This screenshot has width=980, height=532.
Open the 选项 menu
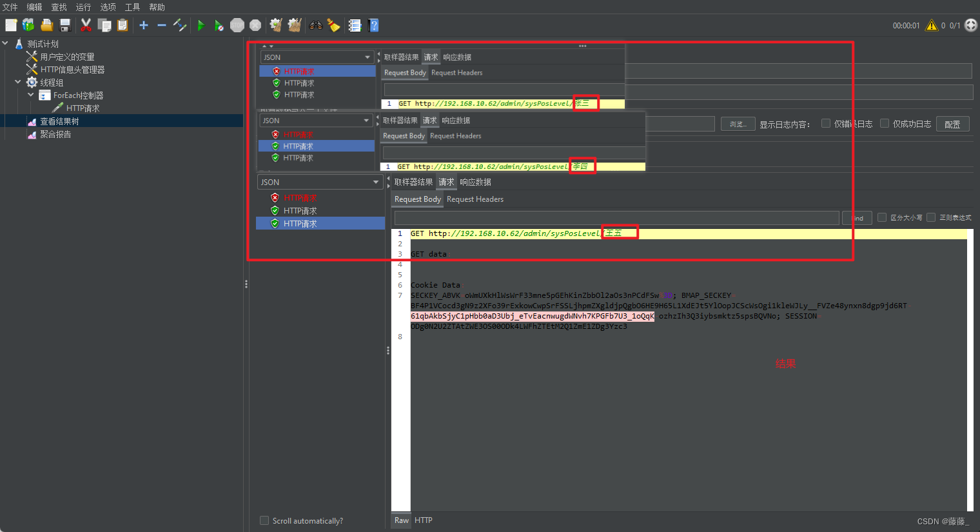108,7
